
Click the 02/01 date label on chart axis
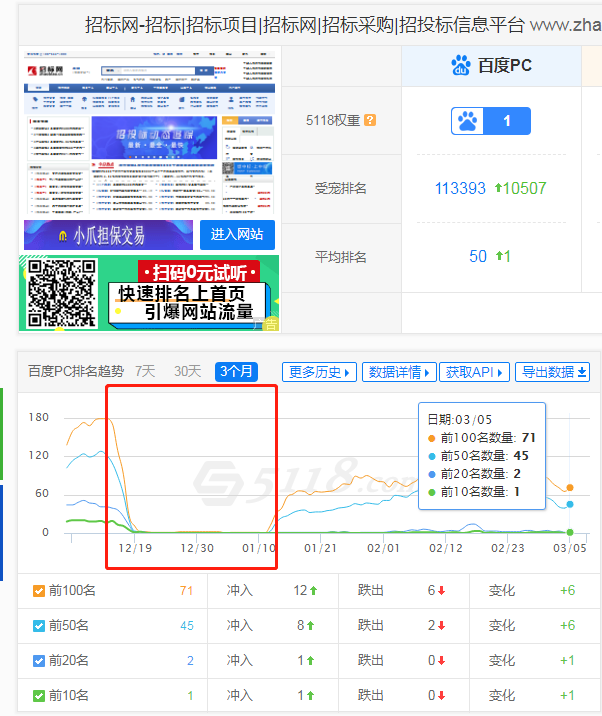pyautogui.click(x=383, y=548)
